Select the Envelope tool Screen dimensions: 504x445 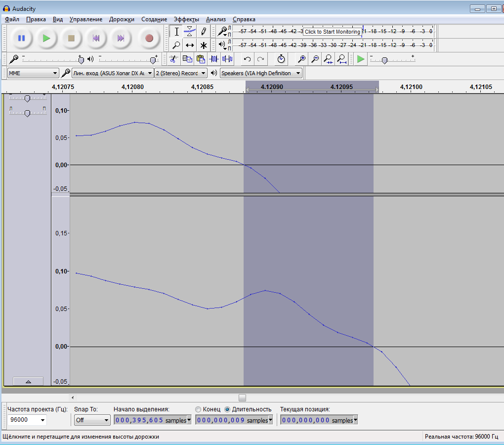[x=190, y=32]
